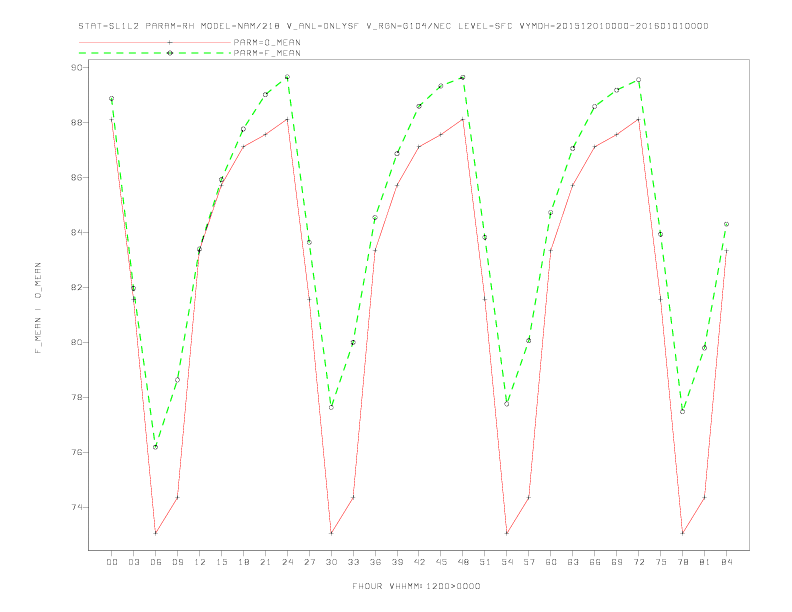This screenshot has height=612, width=792.
Task: Click the VYMDH date range in the title
Action: coord(614,26)
